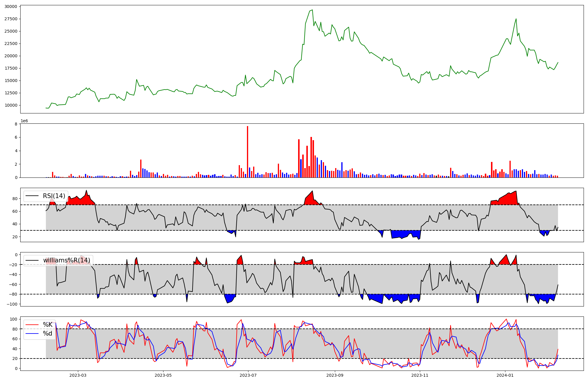Click the 2023-09 x-axis date label

pos(335,375)
